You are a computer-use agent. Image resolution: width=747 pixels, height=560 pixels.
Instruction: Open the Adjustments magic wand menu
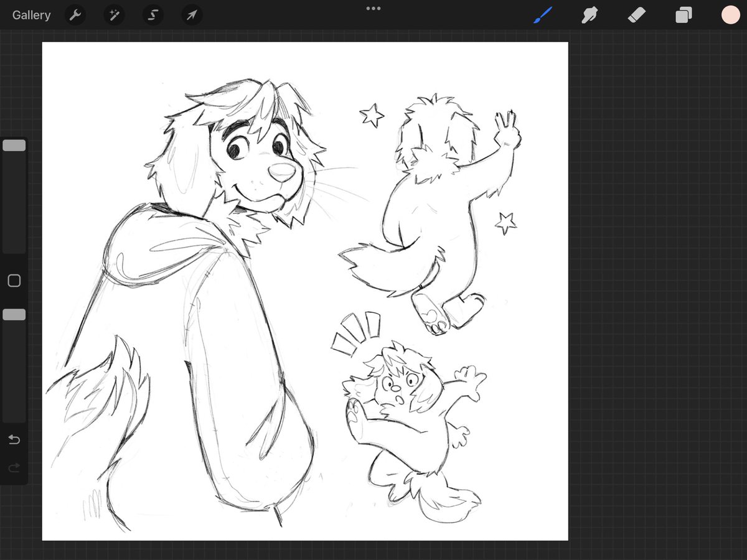pos(114,15)
